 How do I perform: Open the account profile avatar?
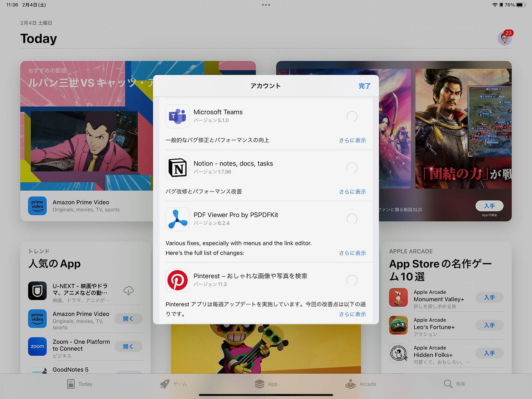pyautogui.click(x=505, y=38)
